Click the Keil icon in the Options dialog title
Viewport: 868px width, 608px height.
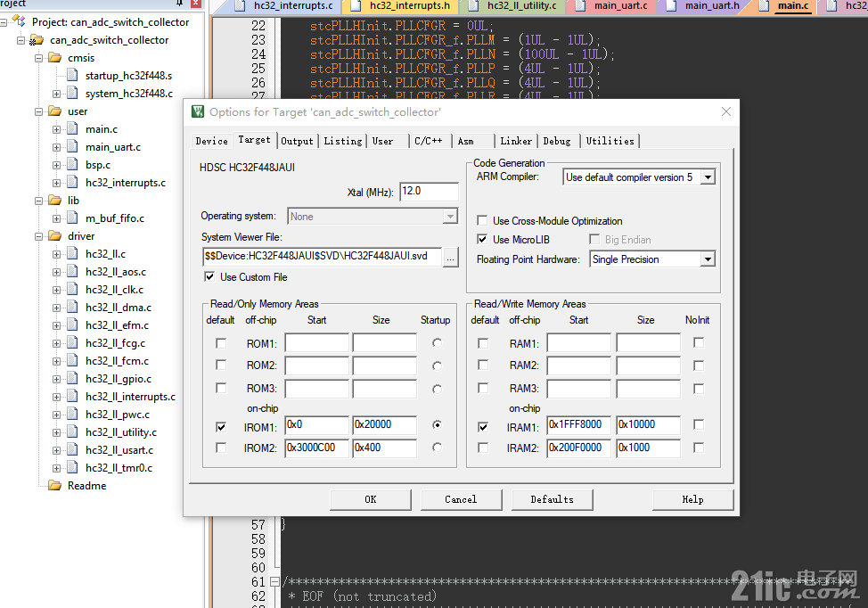(198, 111)
